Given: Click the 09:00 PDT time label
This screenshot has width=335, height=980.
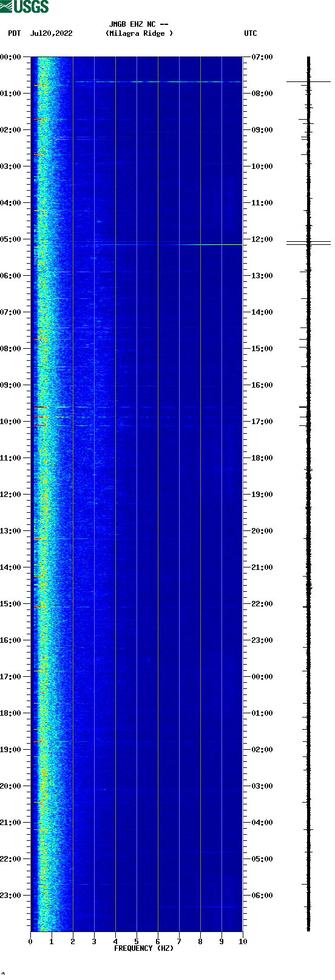Looking at the screenshot, I should point(11,385).
